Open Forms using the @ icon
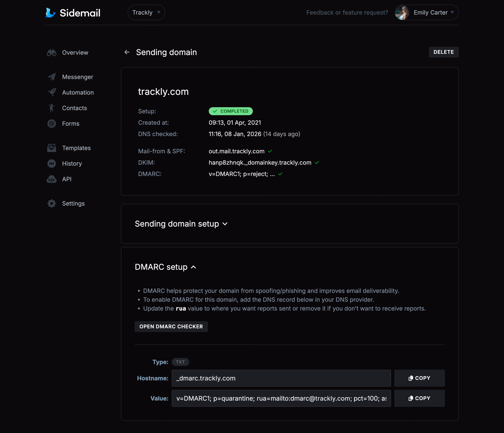The width and height of the screenshot is (504, 433). point(51,123)
